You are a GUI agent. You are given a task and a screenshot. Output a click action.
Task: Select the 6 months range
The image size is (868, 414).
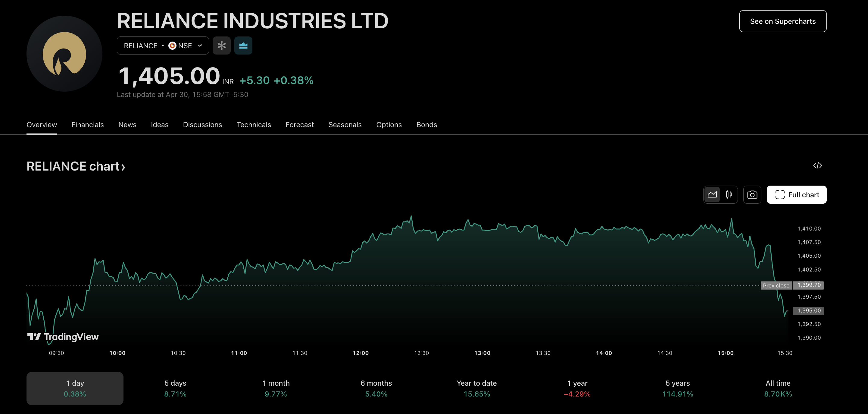pyautogui.click(x=376, y=388)
